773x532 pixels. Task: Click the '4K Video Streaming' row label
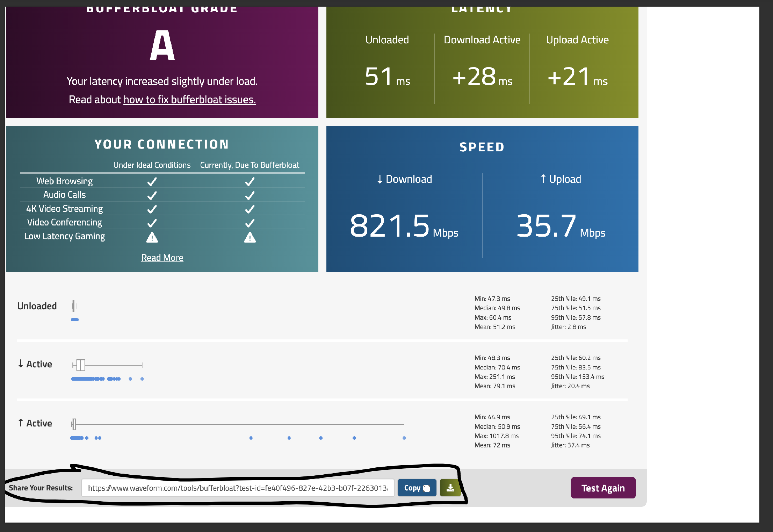pos(65,209)
